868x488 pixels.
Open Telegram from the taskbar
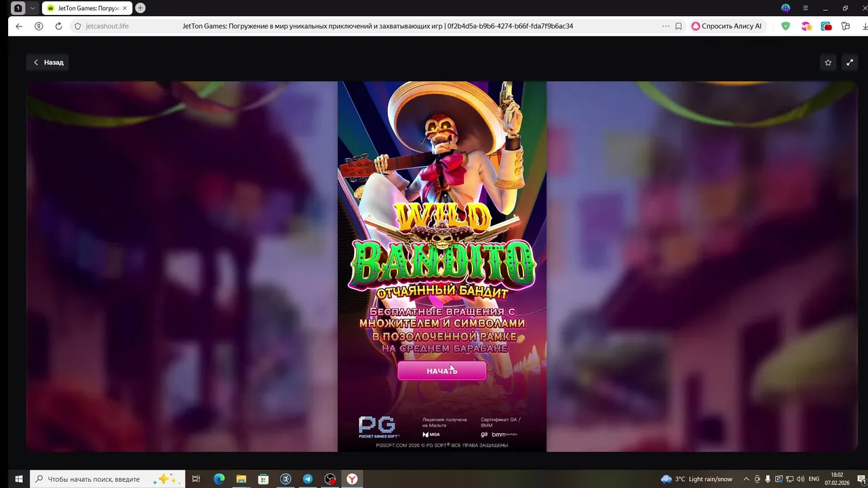308,479
